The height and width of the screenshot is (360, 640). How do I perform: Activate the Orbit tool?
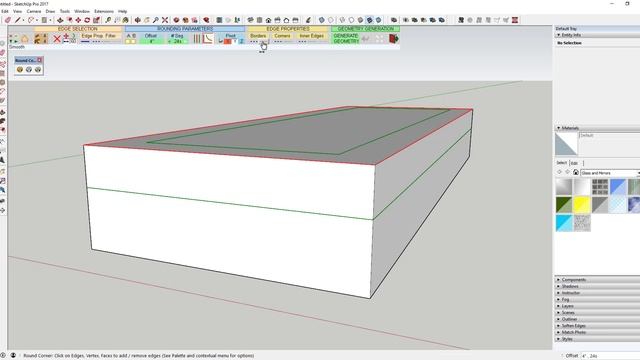(138, 20)
